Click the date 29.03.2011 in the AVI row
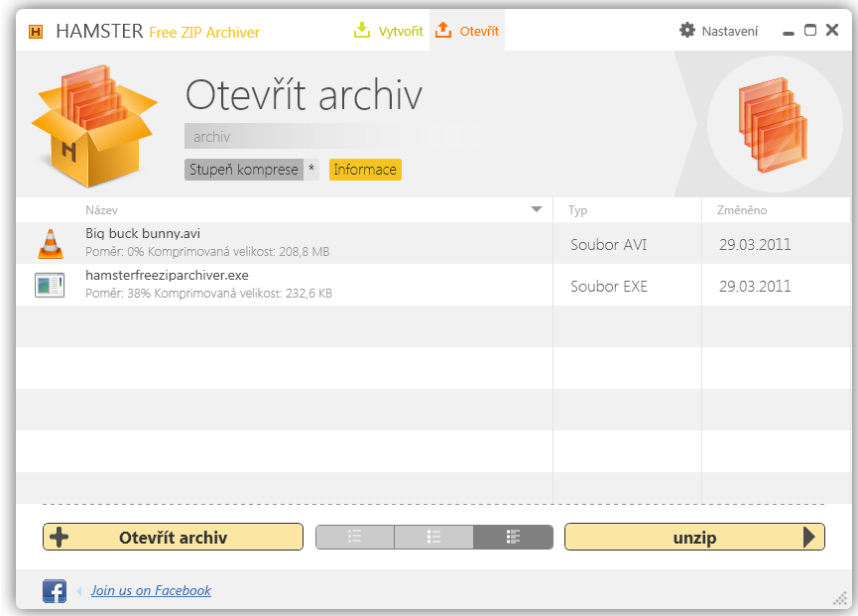 (x=755, y=245)
